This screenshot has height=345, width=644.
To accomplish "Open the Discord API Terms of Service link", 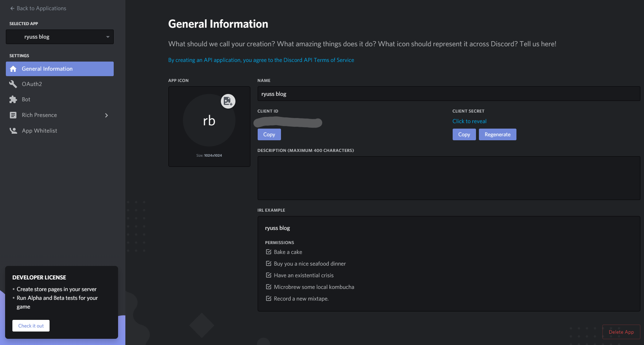I will (261, 60).
